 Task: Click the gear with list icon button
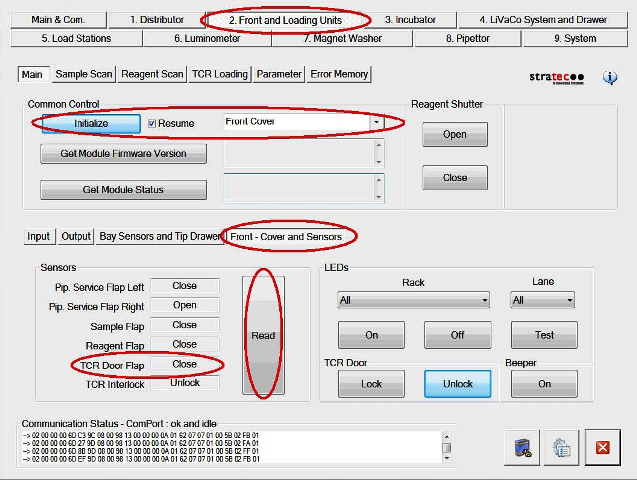click(562, 447)
